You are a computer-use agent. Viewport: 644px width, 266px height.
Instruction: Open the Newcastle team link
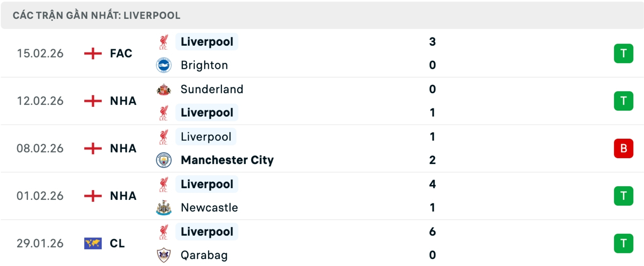pyautogui.click(x=209, y=208)
